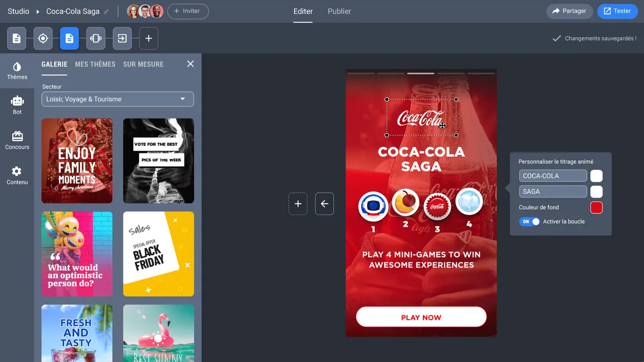Switch to the GALERIE tab
Screen dimensions: 644x362
click(54, 64)
